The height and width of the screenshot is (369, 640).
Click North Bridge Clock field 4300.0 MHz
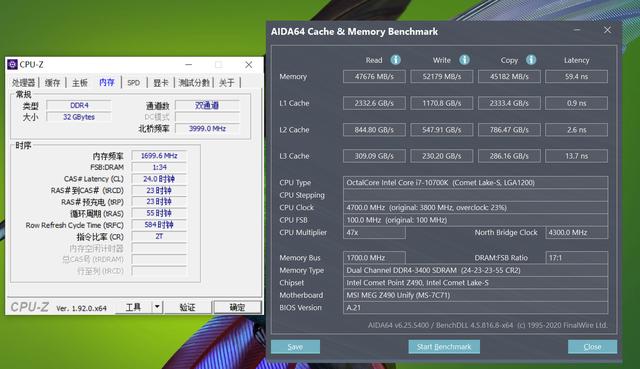tap(576, 233)
